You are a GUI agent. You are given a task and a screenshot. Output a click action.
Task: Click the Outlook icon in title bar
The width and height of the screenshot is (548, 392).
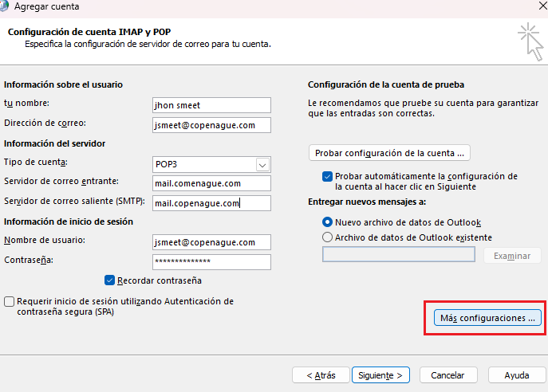pos(3,6)
